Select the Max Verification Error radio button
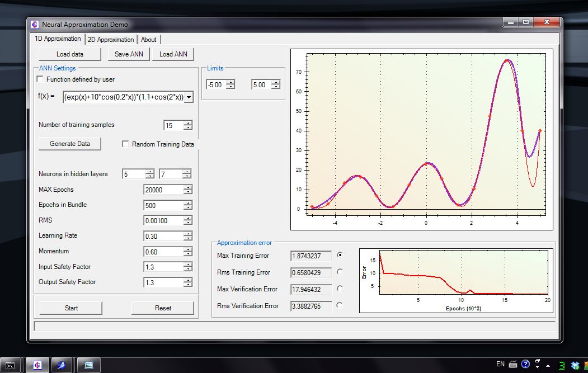 [340, 289]
